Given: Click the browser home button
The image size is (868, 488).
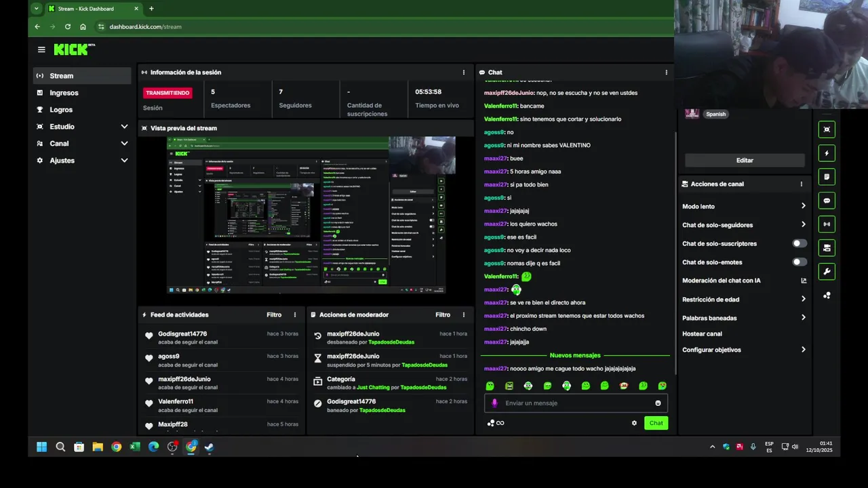Looking at the screenshot, I should pyautogui.click(x=83, y=26).
